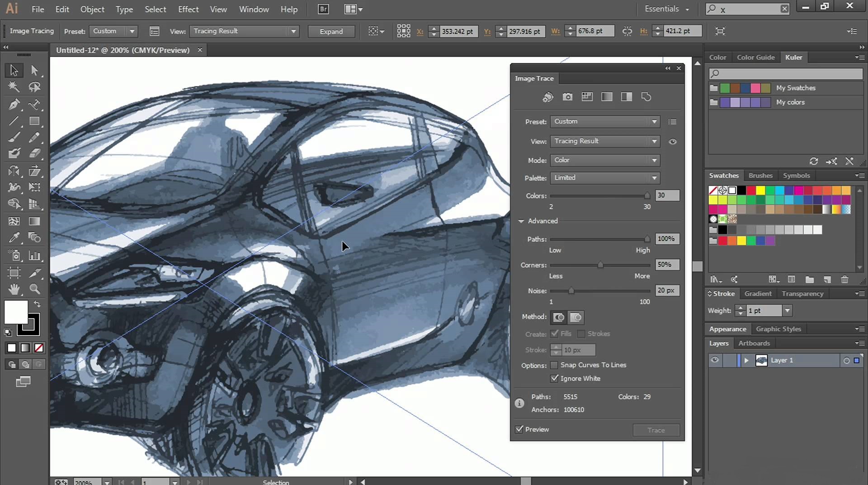Collapse the Advanced section
The image size is (868, 485).
(521, 221)
